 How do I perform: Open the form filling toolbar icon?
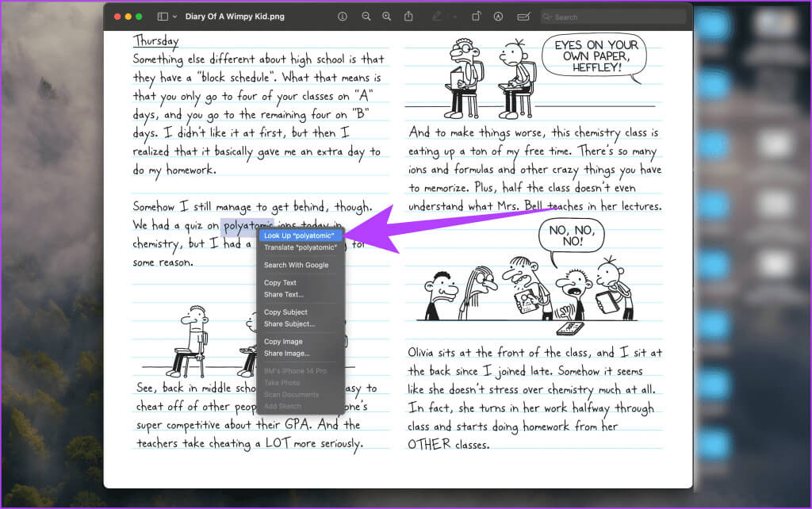point(523,17)
